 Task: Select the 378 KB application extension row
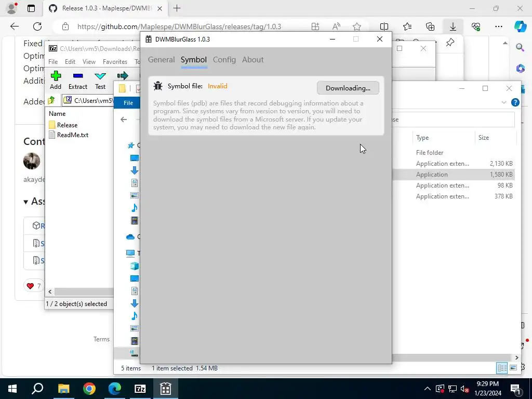coord(453,196)
